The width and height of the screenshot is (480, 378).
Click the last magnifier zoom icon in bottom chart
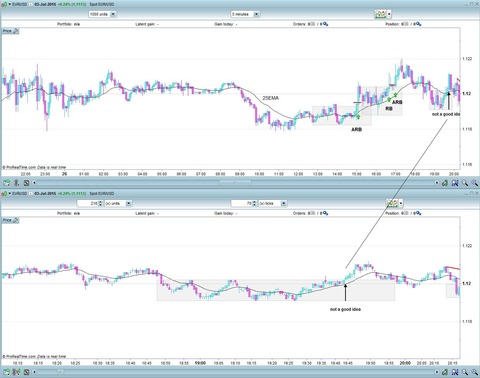474,372
